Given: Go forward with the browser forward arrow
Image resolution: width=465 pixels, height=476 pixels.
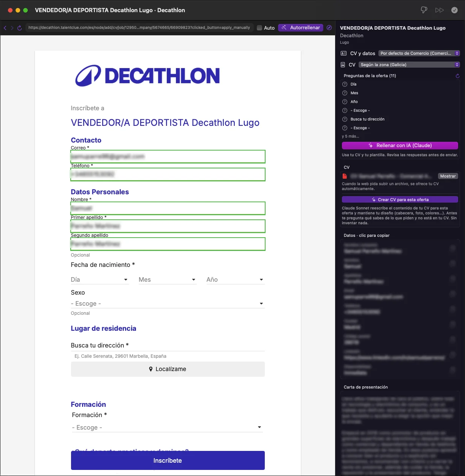Looking at the screenshot, I should point(12,28).
